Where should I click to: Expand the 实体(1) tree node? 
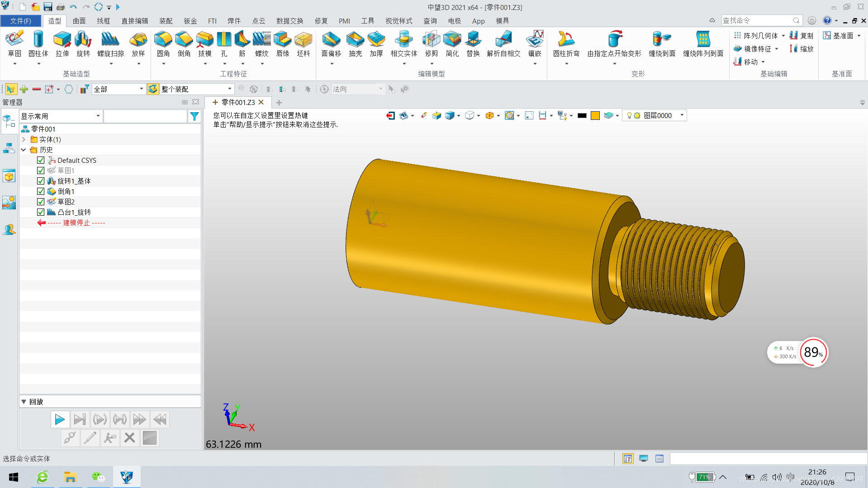pos(24,139)
